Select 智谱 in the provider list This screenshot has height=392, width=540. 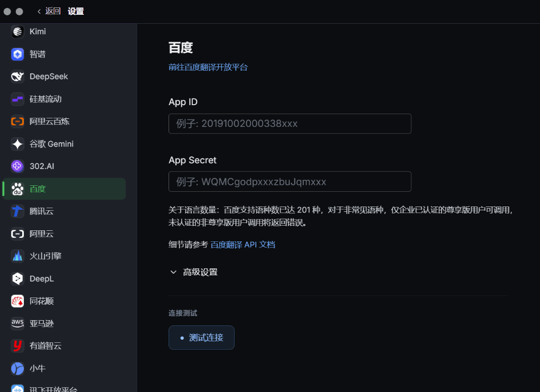click(x=64, y=54)
